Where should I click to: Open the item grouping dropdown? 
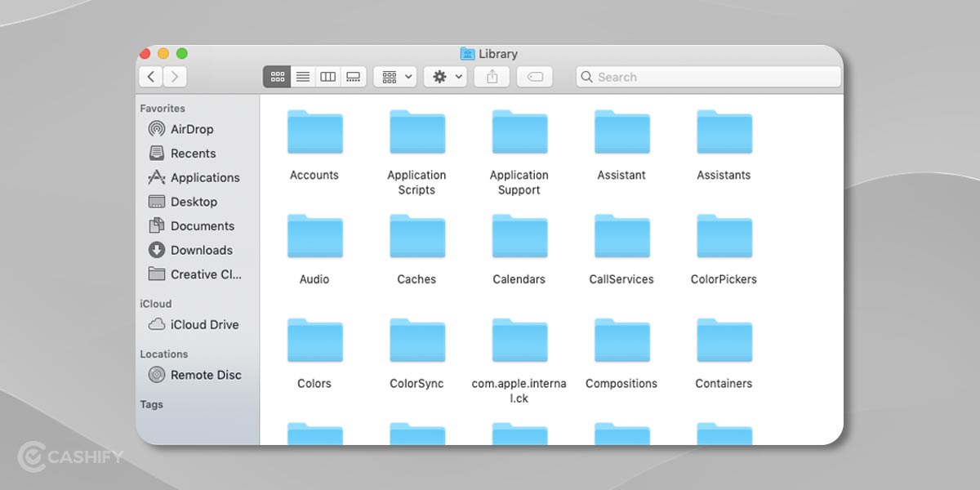[x=394, y=76]
